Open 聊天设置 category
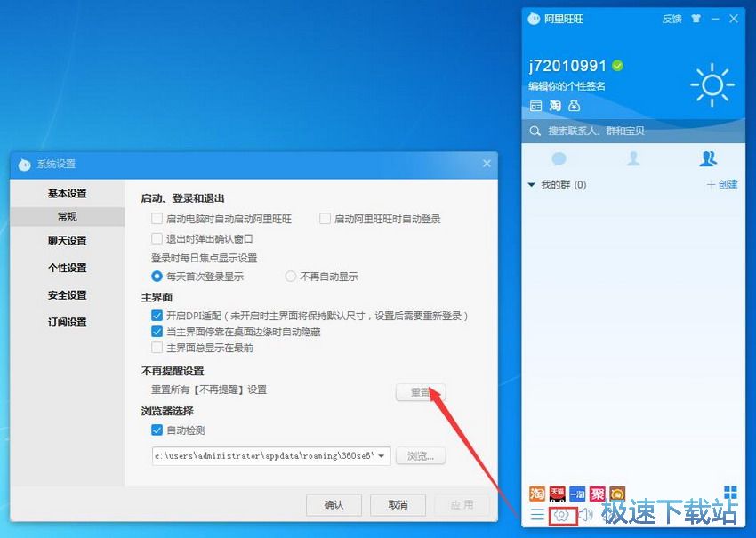The image size is (756, 538). click(67, 240)
